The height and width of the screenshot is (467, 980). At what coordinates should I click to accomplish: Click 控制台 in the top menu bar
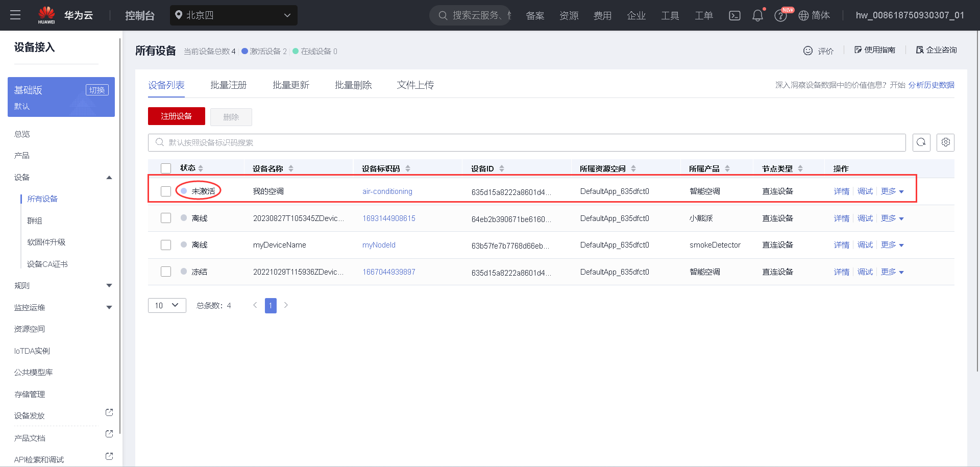139,15
